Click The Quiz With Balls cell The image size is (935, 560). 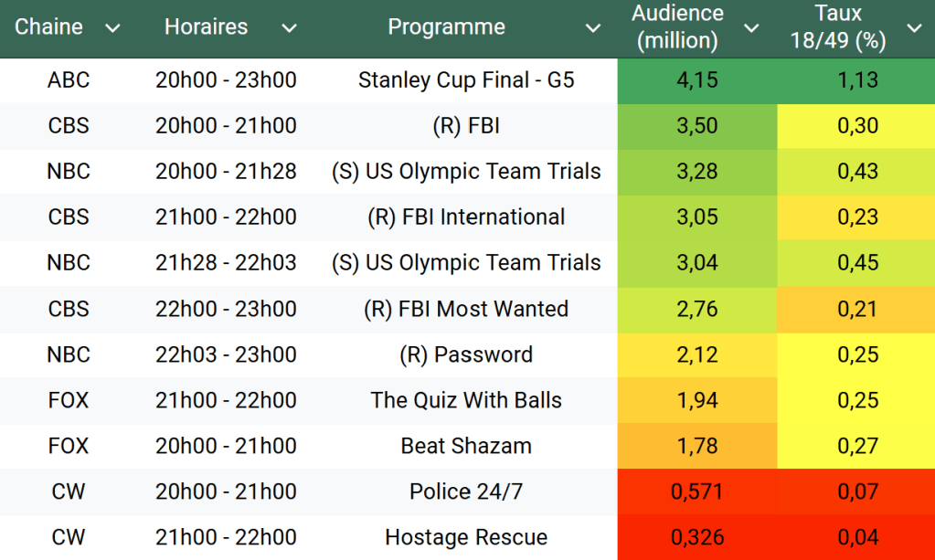pos(466,400)
